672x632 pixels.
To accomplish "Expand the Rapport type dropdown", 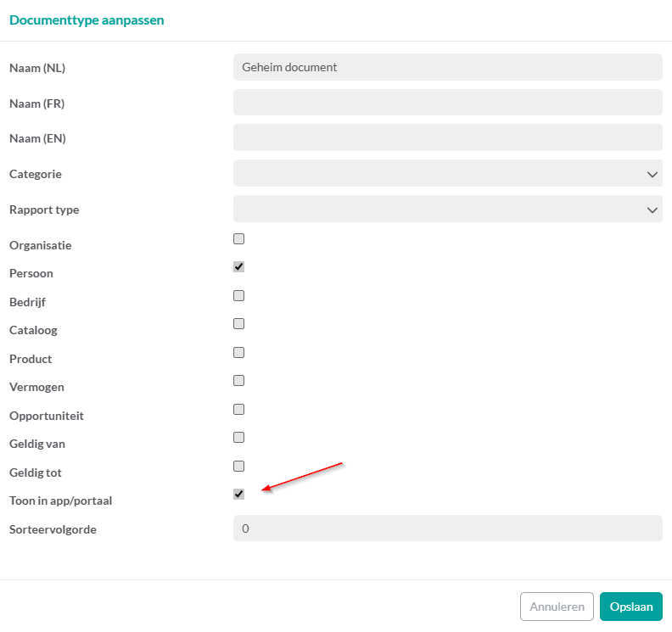I will [447, 209].
